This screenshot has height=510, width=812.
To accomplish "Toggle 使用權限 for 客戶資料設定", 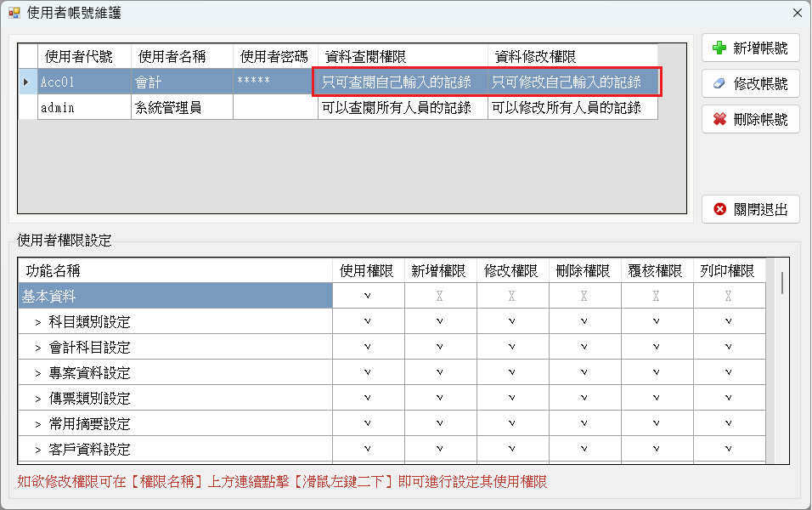I will click(x=368, y=448).
